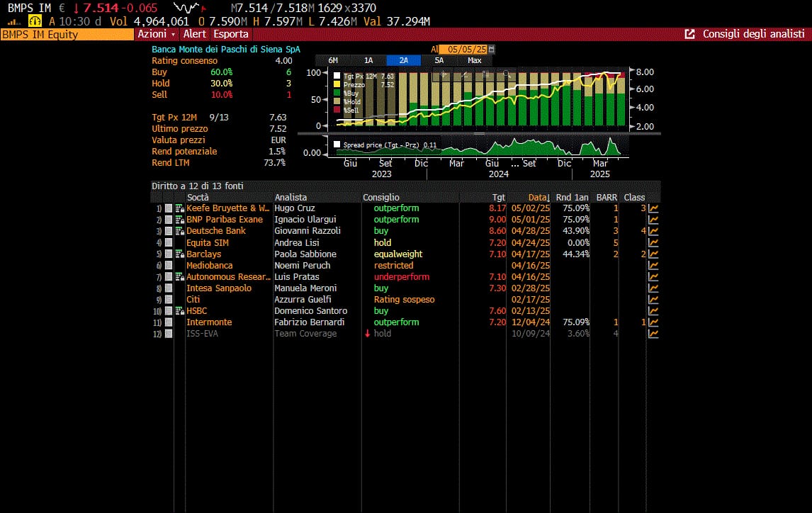Viewport: 812px width, 513px height.
Task: Activate the crosshair tool on the chart toolbar
Action: (x=444, y=74)
